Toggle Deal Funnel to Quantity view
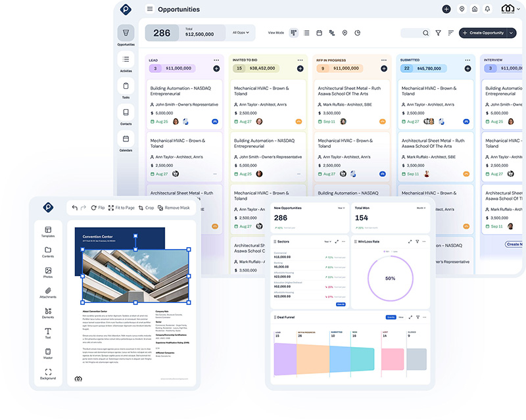Viewport: 526px width, 420px height. [x=391, y=317]
